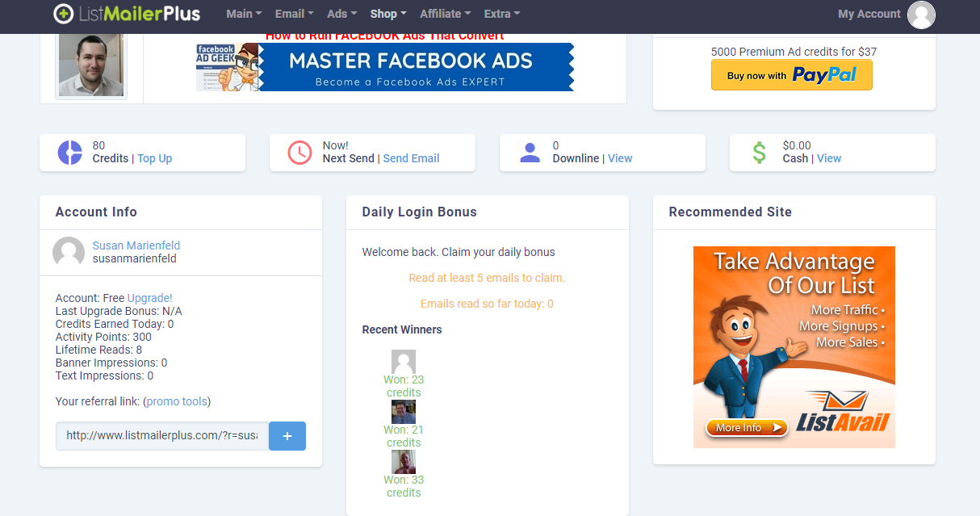This screenshot has width=980, height=516.
Task: Click the 'Won: 23 credits' text
Action: coord(404,386)
